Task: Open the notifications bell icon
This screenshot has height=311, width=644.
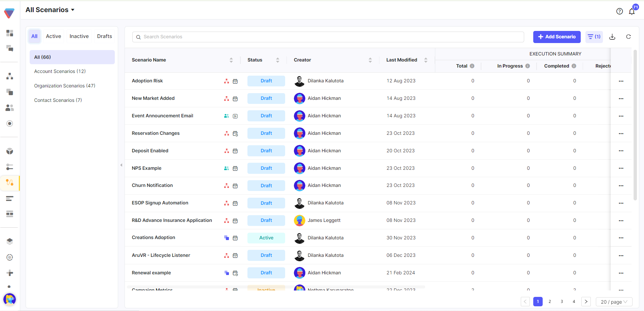Action: click(x=632, y=11)
